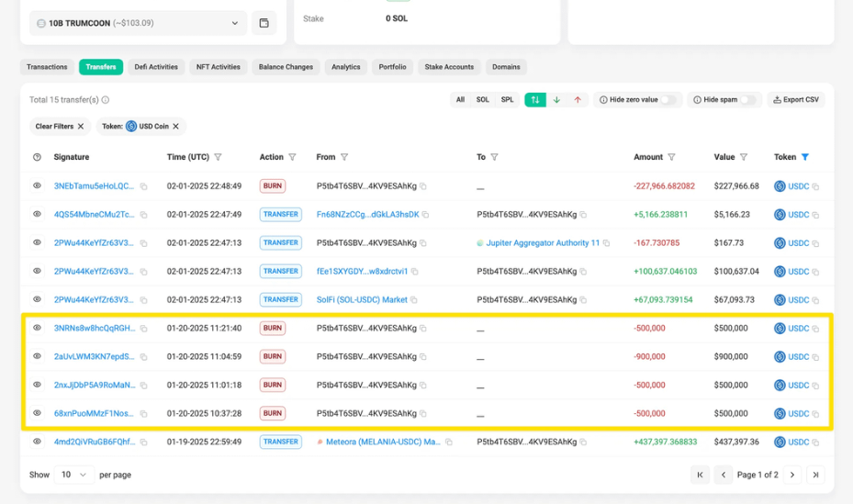Toggle the Hide zero value switch
Image resolution: width=853 pixels, height=504 pixels.
tap(668, 100)
